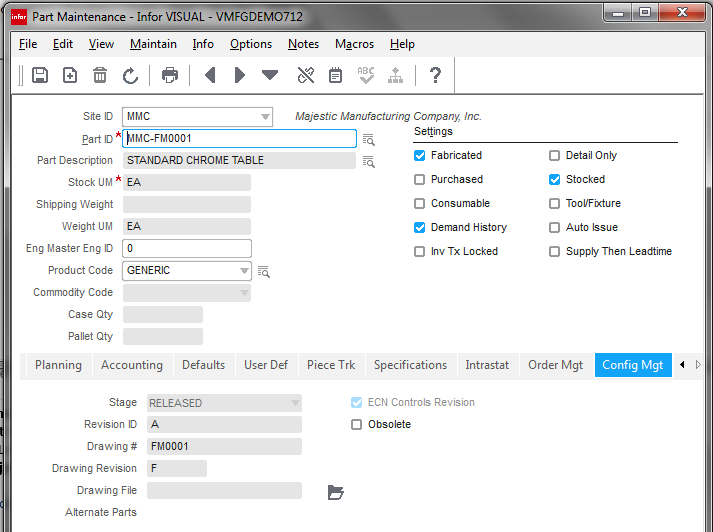Open the Options menu
The image size is (713, 532).
[x=251, y=44]
